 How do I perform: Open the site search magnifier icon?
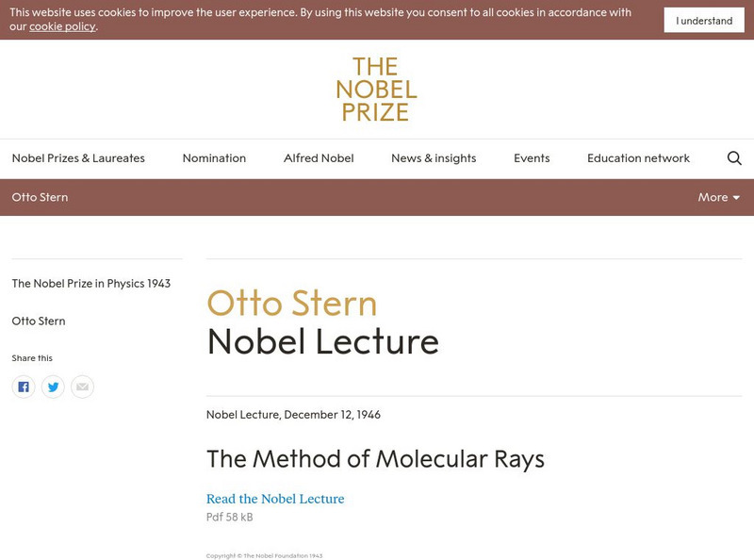(734, 158)
